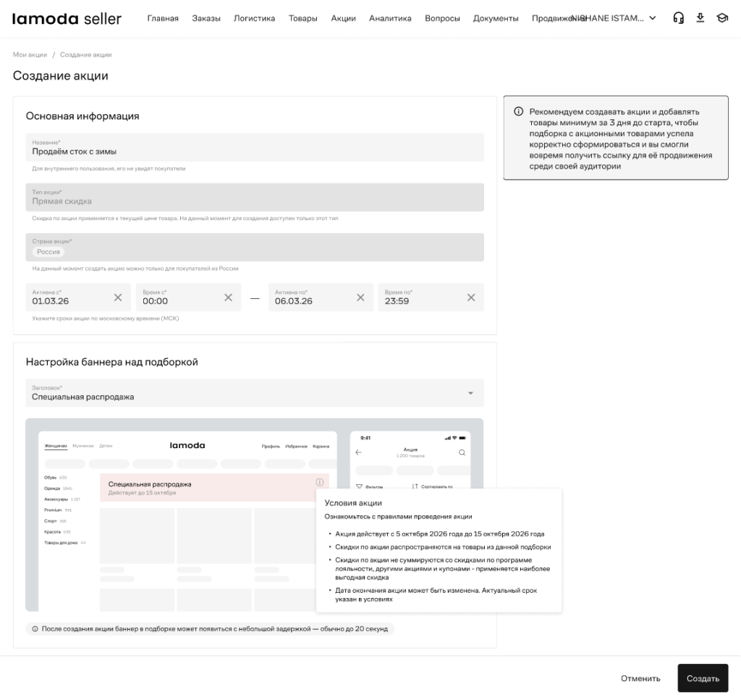Image resolution: width=741 pixels, height=700 pixels.
Task: Open the Заказы menu item
Action: pyautogui.click(x=206, y=18)
